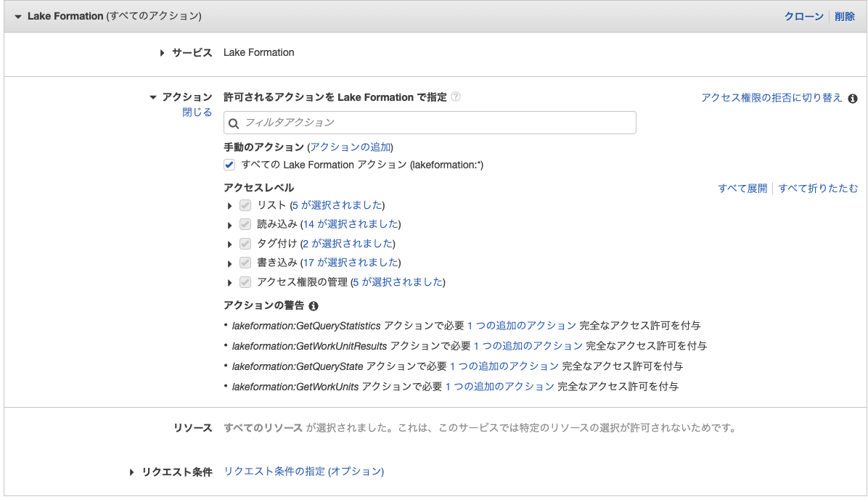Click the リクエスト条件 label

point(177,472)
